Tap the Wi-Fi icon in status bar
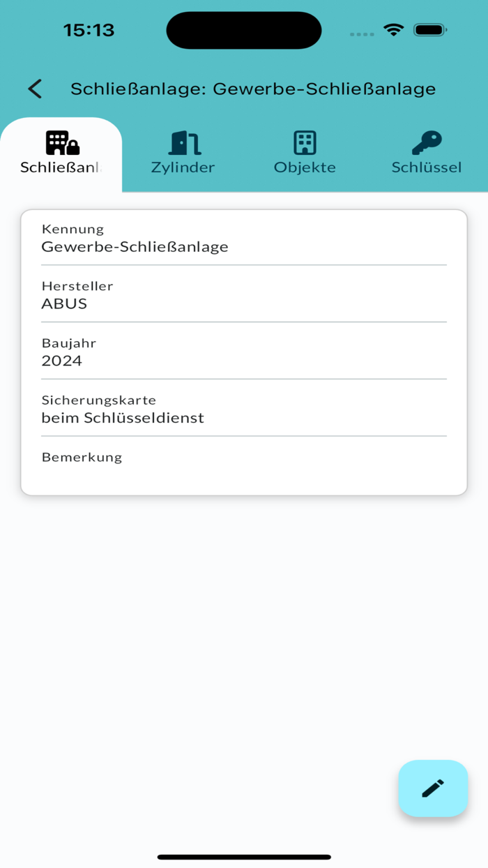The image size is (488, 868). (392, 30)
